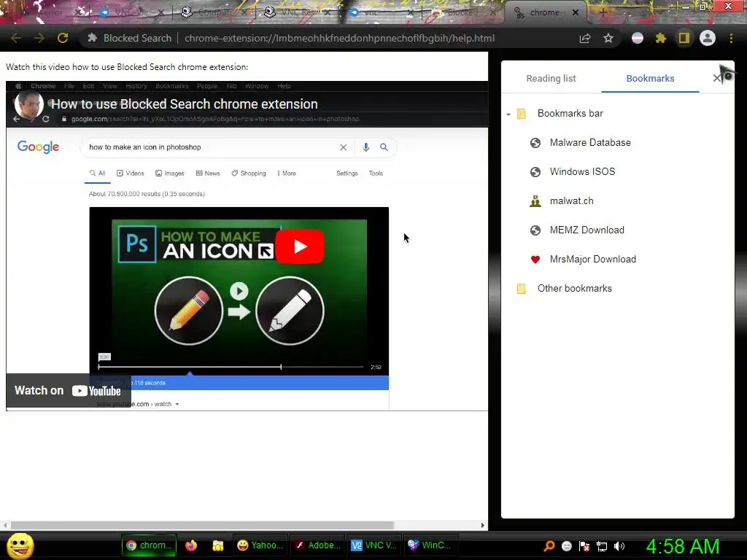Click the Watch on YouTube link
The height and width of the screenshot is (560, 747).
[x=68, y=391]
